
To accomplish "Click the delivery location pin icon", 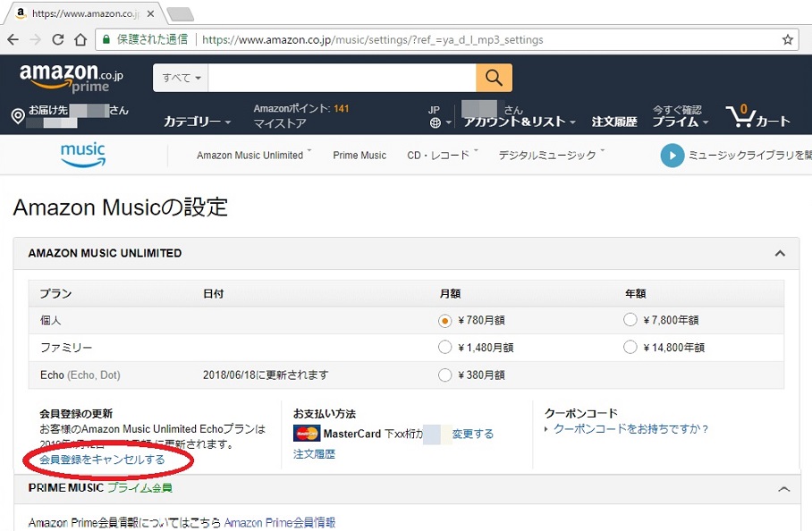I will [x=18, y=116].
